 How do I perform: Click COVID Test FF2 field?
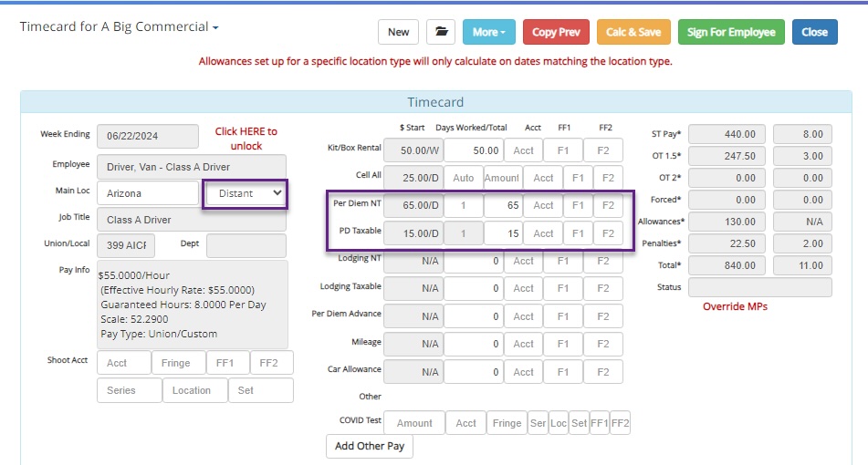pyautogui.click(x=620, y=423)
